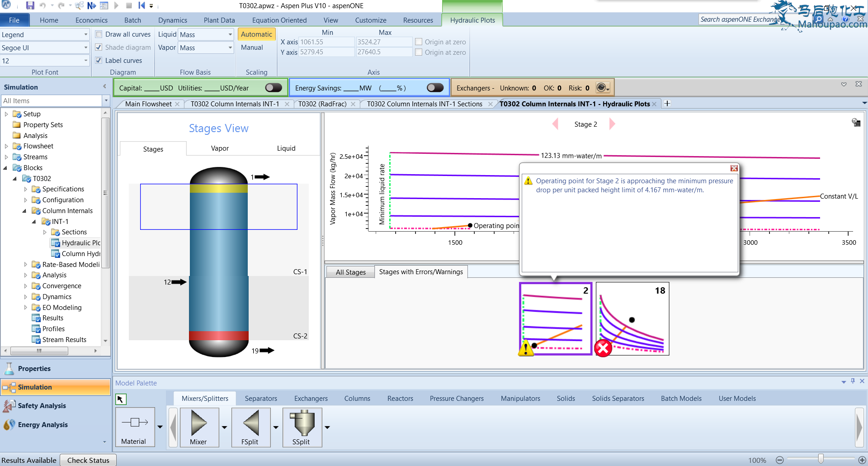Open the Properties environment flask icon
The width and height of the screenshot is (868, 466).
(x=9, y=369)
